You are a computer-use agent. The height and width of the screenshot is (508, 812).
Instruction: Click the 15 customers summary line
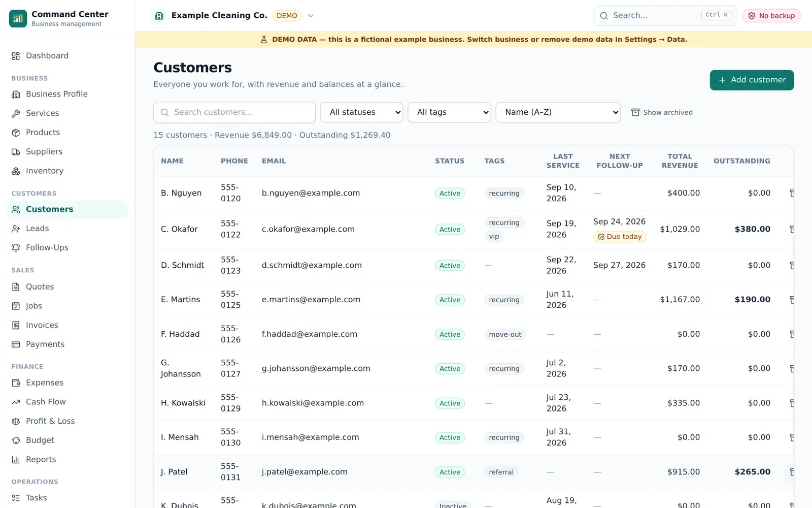click(x=272, y=135)
